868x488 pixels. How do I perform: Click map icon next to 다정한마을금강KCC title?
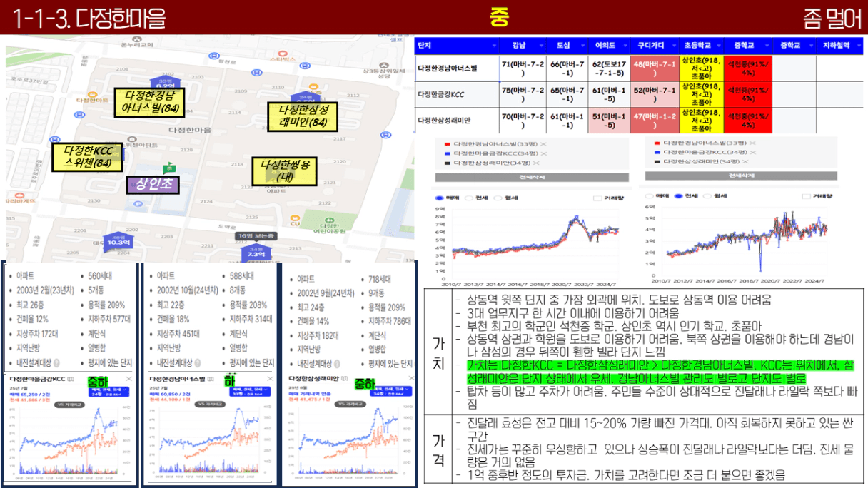71,378
